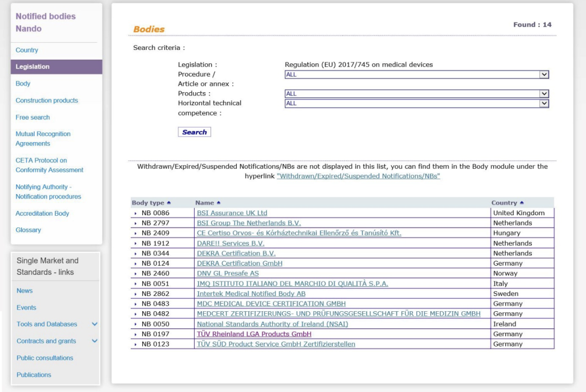Open Withdrawn/Expired/Suspended Notifications/NBs link
The width and height of the screenshot is (586, 392).
click(x=359, y=176)
